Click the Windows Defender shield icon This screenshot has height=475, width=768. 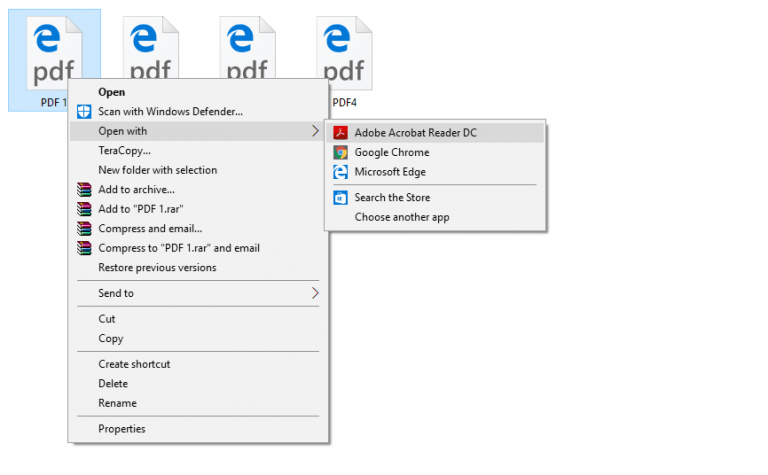[84, 112]
